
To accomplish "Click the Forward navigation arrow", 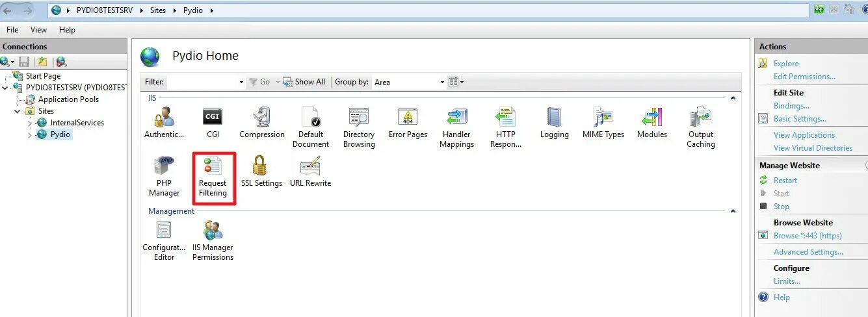I will coord(27,10).
